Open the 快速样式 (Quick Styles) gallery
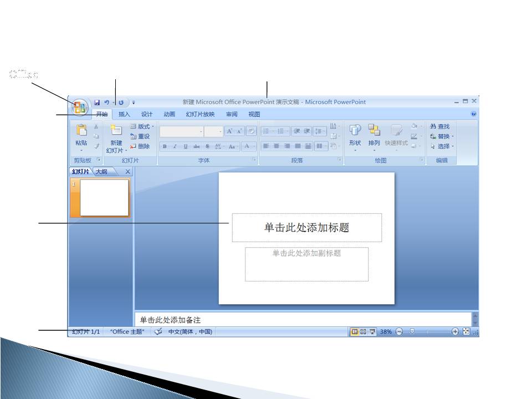This screenshot has height=399, width=532. (396, 136)
